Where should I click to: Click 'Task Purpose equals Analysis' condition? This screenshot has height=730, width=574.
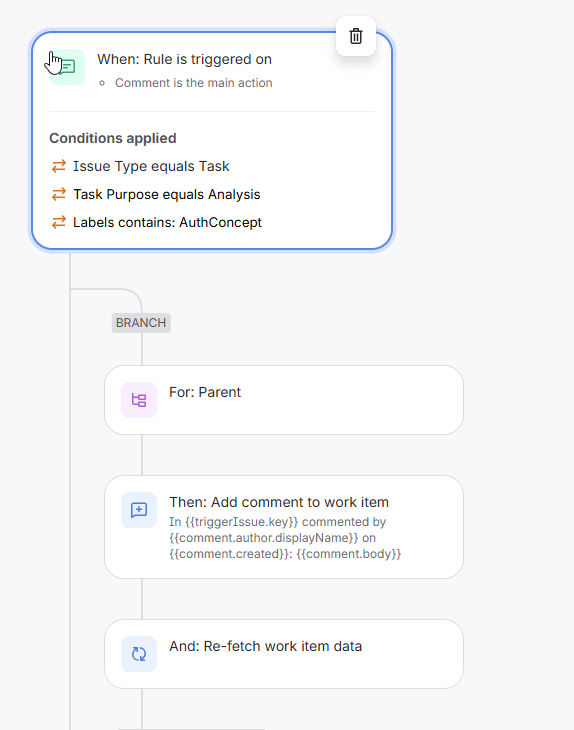tap(167, 194)
